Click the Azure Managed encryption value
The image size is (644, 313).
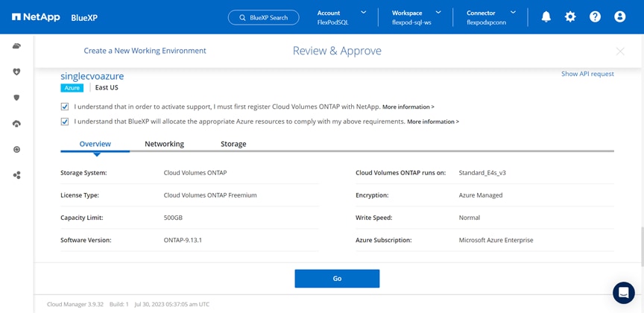481,195
